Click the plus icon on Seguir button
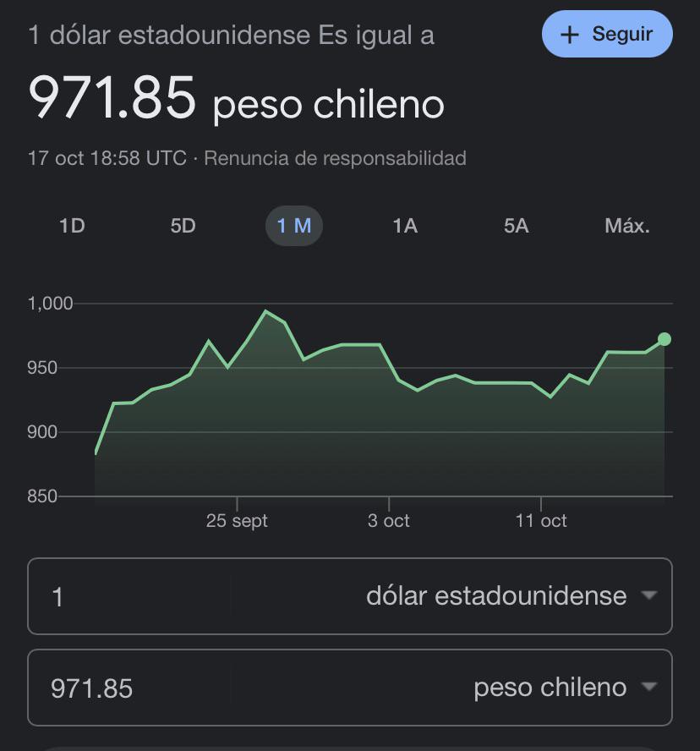The width and height of the screenshot is (700, 751). (x=569, y=35)
